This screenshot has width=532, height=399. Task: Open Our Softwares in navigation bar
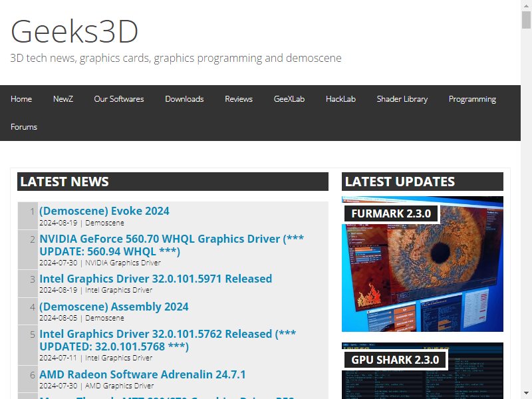[x=119, y=99]
